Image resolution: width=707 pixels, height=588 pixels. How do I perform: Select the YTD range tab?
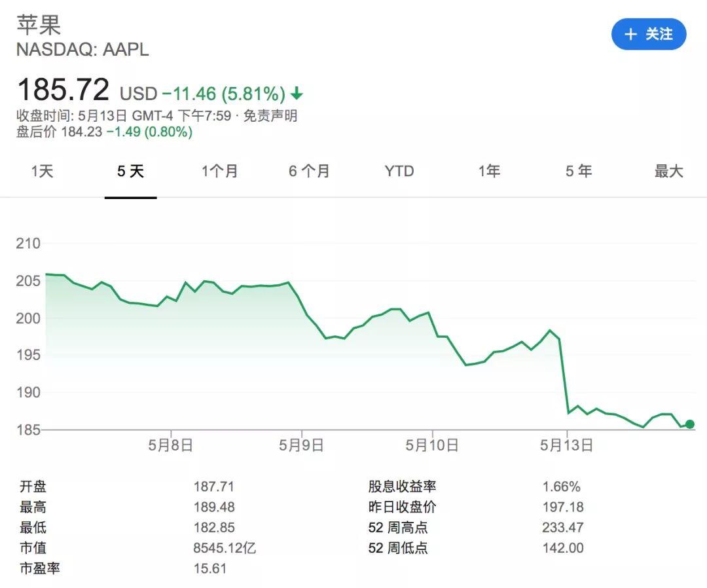pos(399,172)
